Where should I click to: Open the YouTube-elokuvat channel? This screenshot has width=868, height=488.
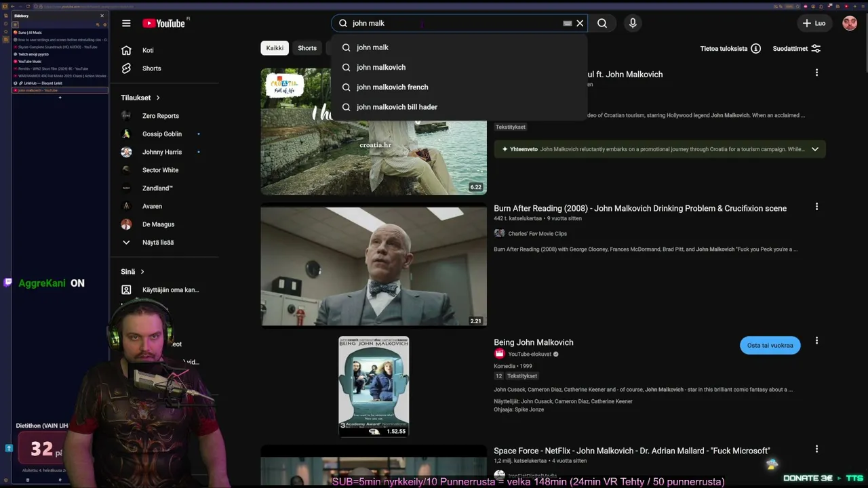pyautogui.click(x=531, y=354)
